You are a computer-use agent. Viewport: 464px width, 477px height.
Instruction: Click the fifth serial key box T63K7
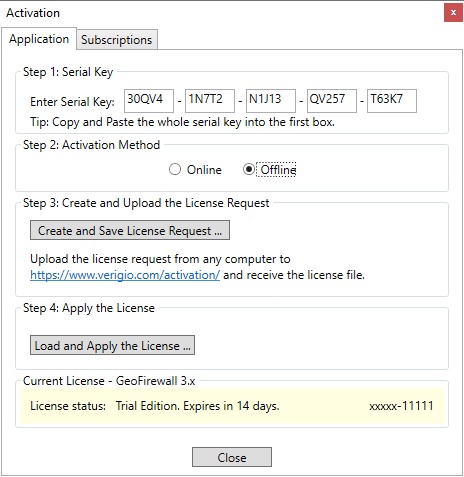392,101
